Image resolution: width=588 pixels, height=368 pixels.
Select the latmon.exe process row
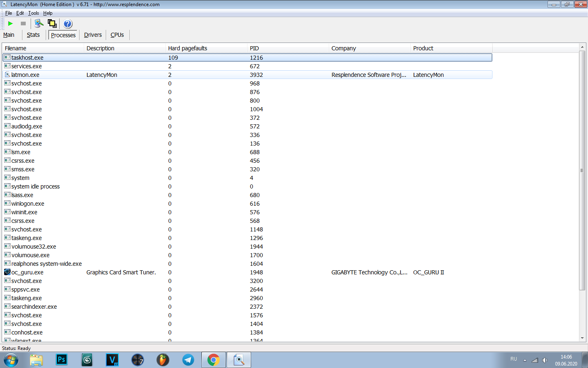(247, 75)
